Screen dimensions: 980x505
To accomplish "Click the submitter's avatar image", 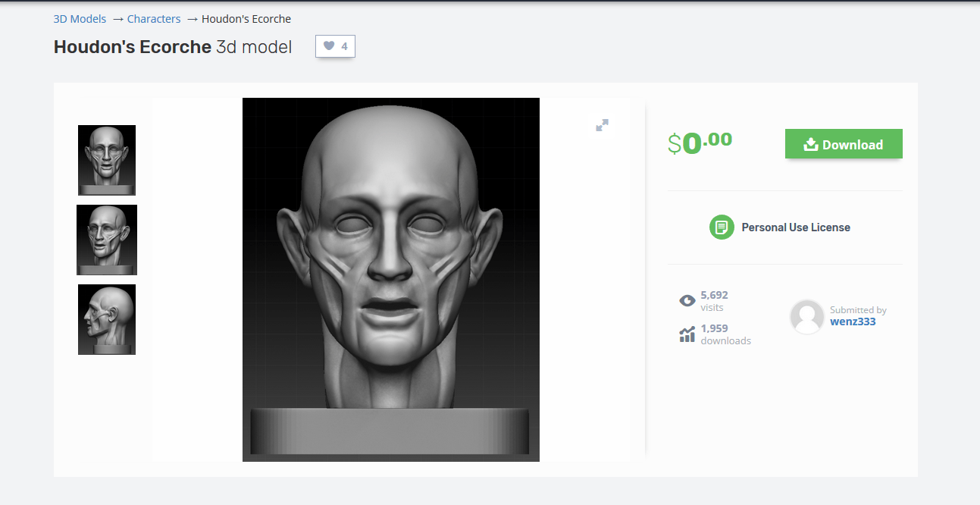I will click(x=806, y=317).
